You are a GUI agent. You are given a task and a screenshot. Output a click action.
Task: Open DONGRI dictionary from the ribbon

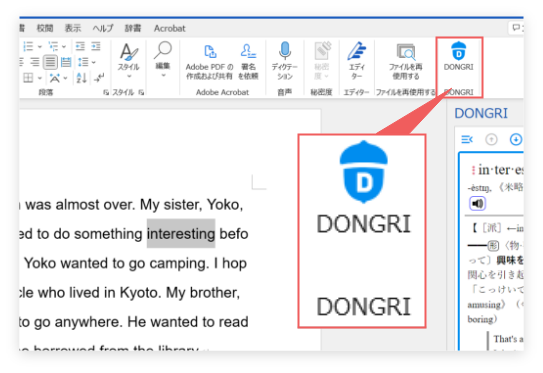click(458, 57)
